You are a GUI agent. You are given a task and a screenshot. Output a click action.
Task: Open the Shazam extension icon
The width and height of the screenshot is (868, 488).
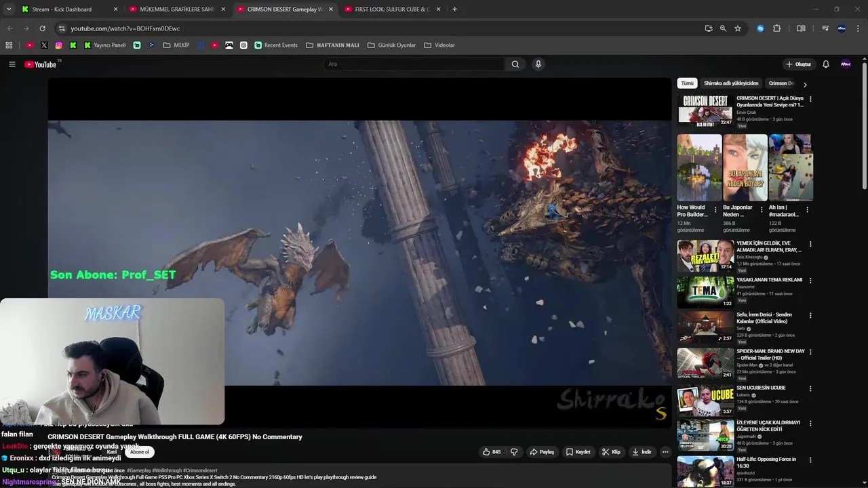coord(760,28)
